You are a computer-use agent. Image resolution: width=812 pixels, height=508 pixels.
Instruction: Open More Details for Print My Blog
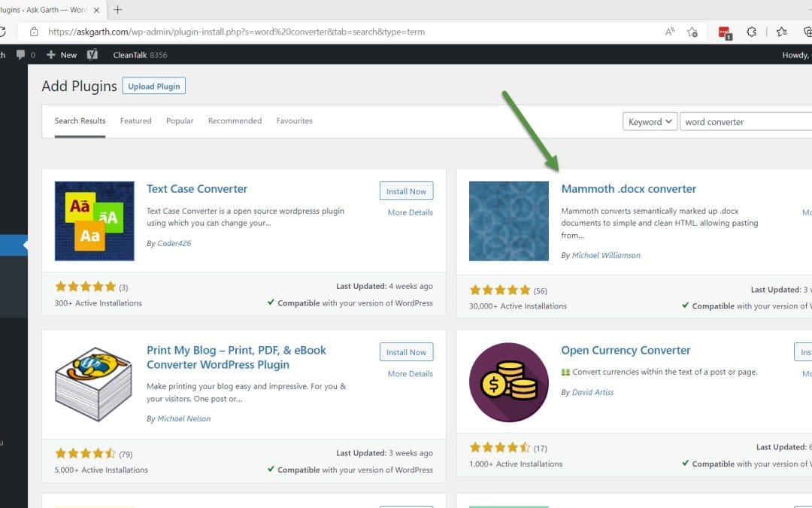point(411,373)
